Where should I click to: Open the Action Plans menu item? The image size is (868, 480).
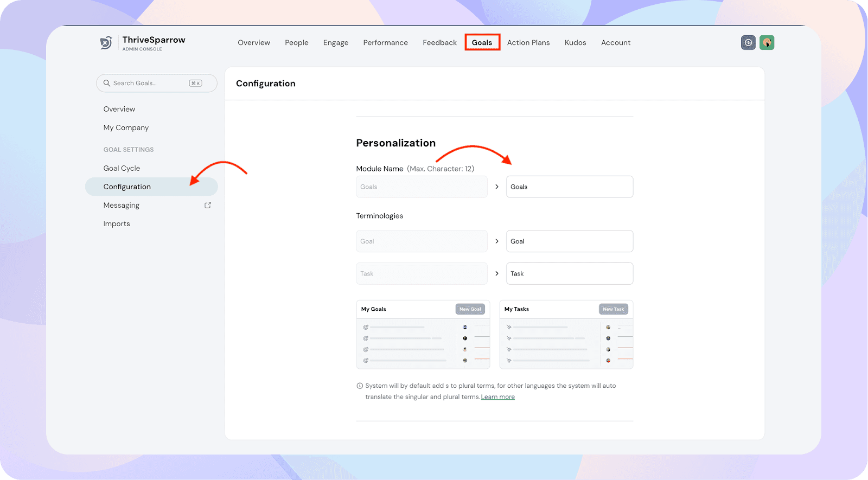pos(528,42)
